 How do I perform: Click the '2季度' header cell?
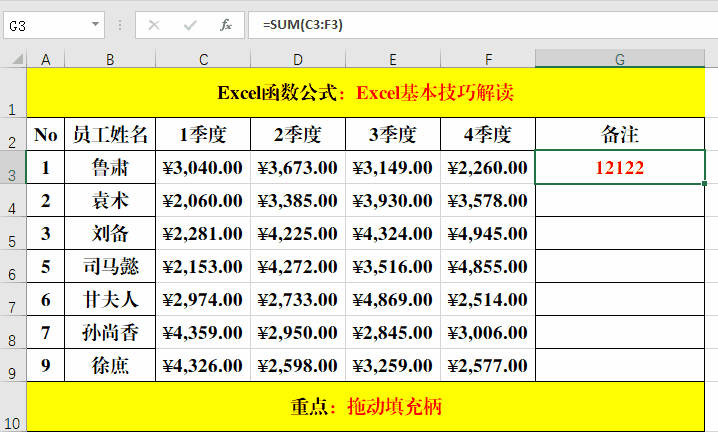click(x=298, y=134)
